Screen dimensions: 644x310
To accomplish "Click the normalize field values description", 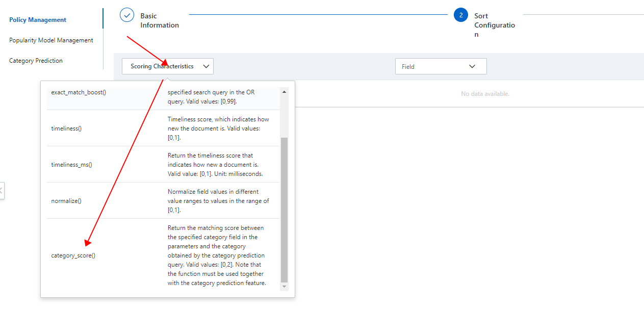I will (x=218, y=201).
